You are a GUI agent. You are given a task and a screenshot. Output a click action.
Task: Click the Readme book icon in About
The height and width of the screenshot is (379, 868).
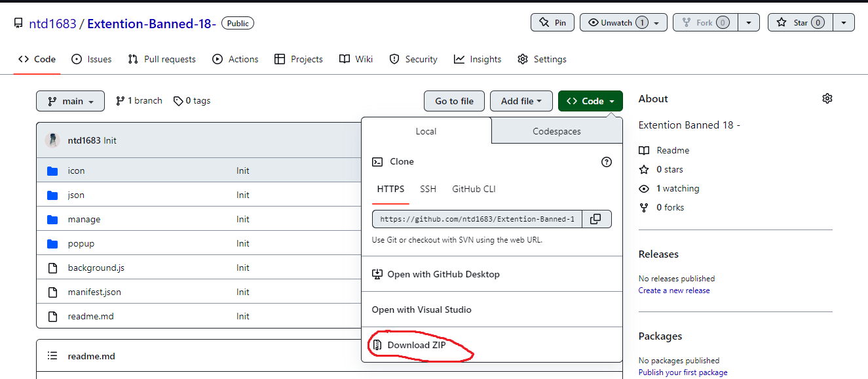coord(644,150)
